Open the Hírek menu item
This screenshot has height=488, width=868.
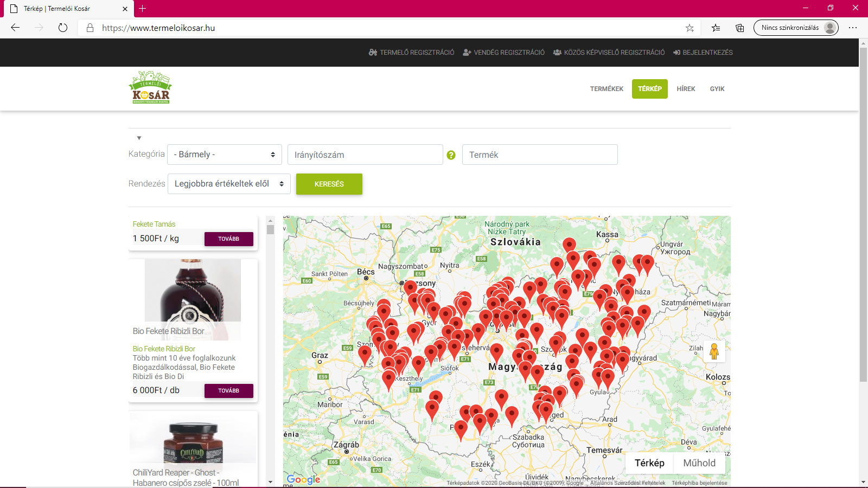[686, 89]
